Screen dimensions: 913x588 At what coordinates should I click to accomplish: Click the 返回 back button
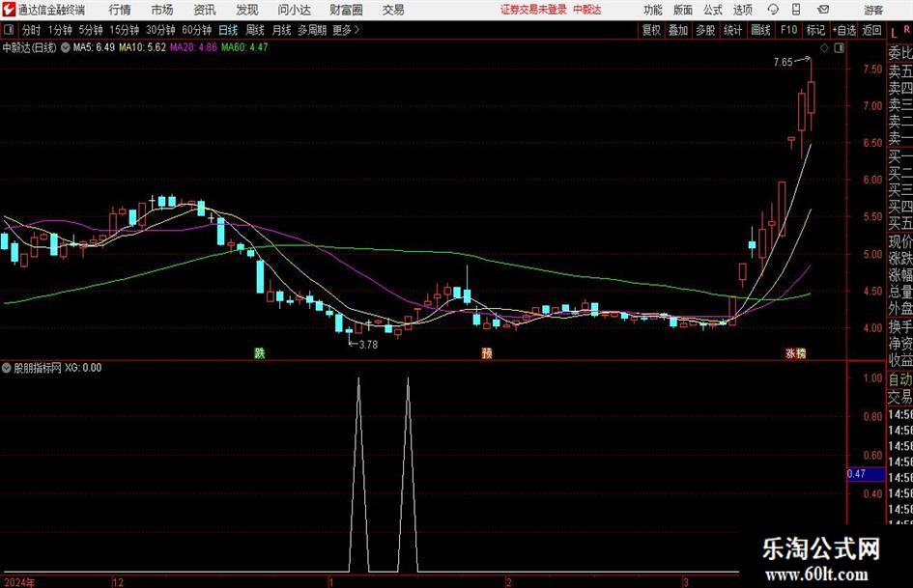[x=871, y=30]
